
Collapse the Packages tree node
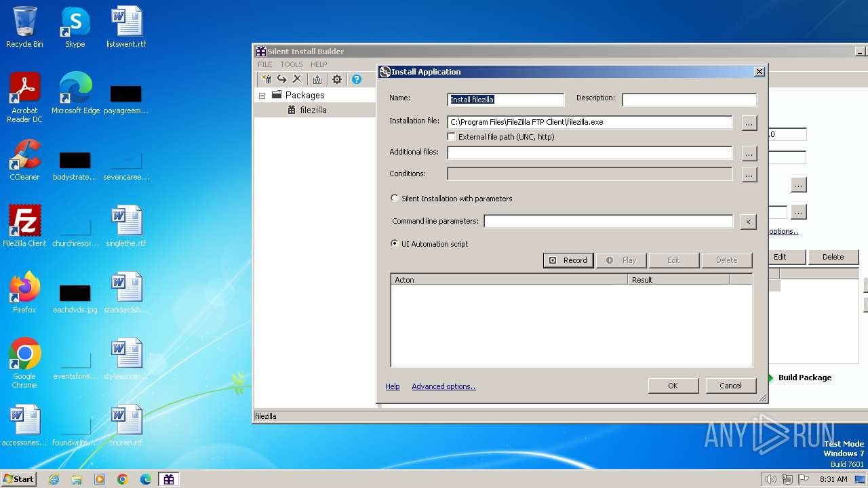tap(262, 96)
